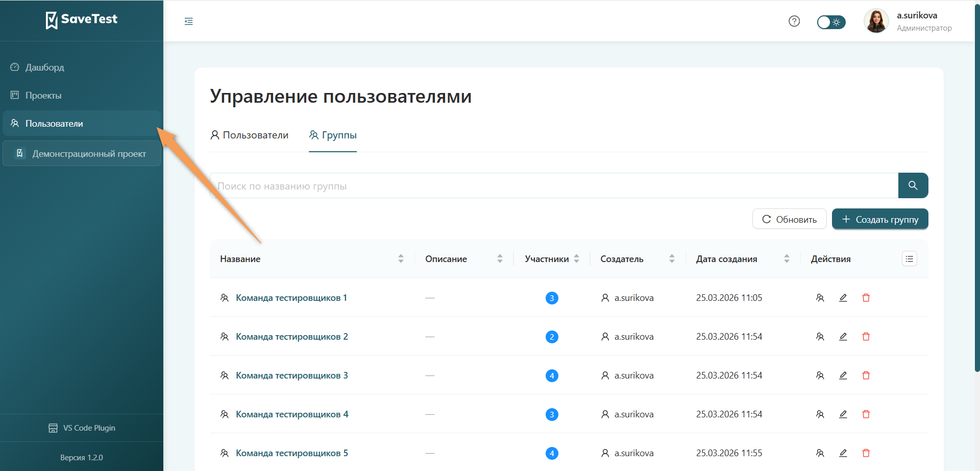Screen dimensions: 980x471
Task: Sort groups by Дата создания
Action: [786, 258]
